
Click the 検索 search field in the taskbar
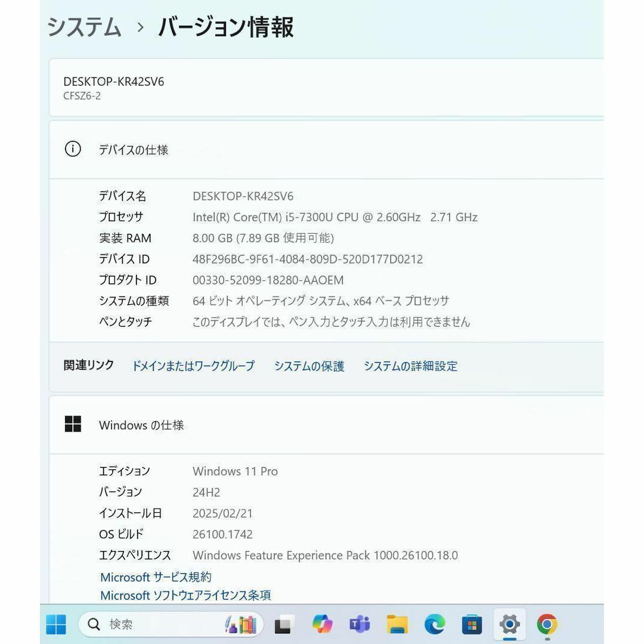point(171,624)
